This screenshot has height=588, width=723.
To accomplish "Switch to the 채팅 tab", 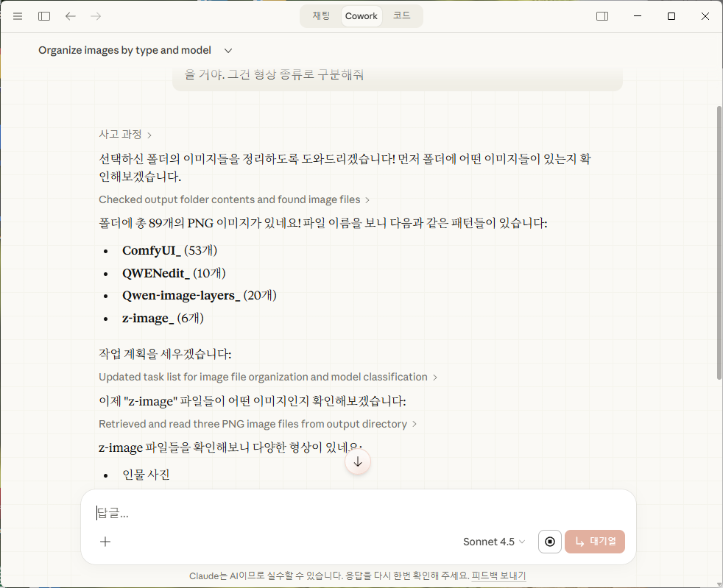I will pos(321,15).
